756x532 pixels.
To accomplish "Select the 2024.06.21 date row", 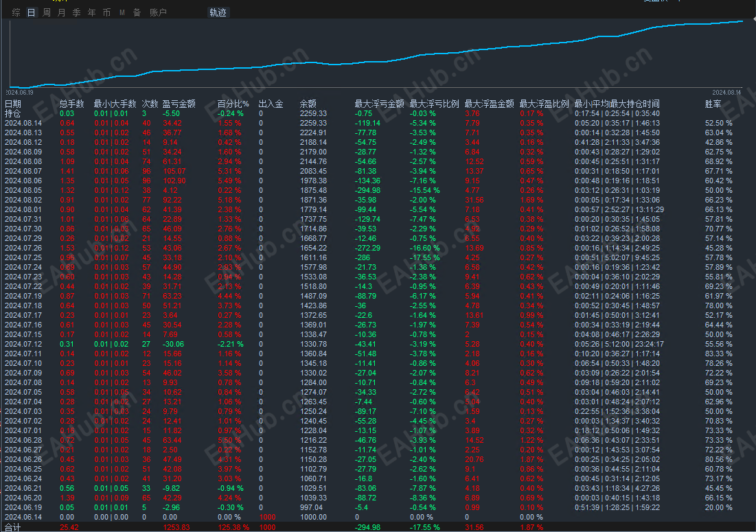I will (23, 488).
